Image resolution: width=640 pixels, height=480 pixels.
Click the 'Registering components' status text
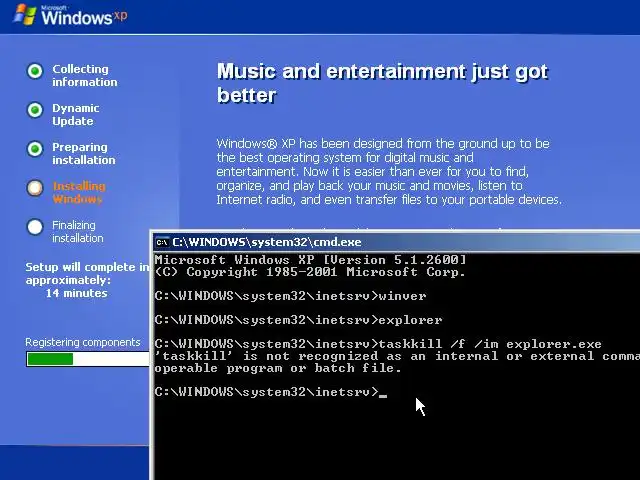[x=82, y=342]
